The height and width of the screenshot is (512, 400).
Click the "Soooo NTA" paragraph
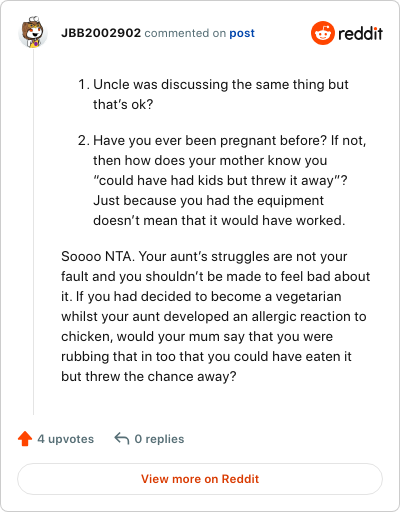click(215, 316)
